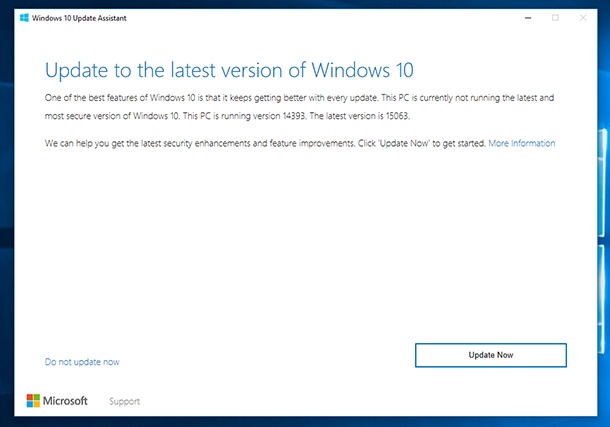Choose Do not update now link

tap(82, 362)
